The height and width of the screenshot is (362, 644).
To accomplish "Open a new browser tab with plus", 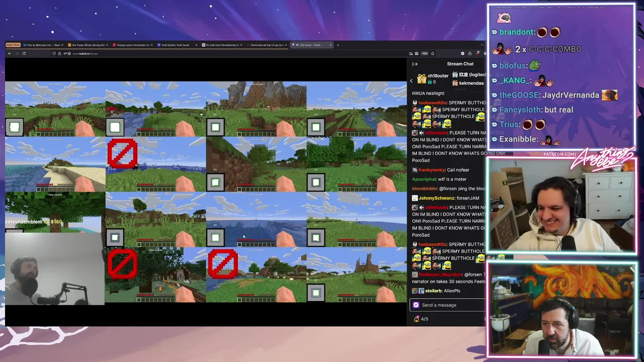I will 338,45.
